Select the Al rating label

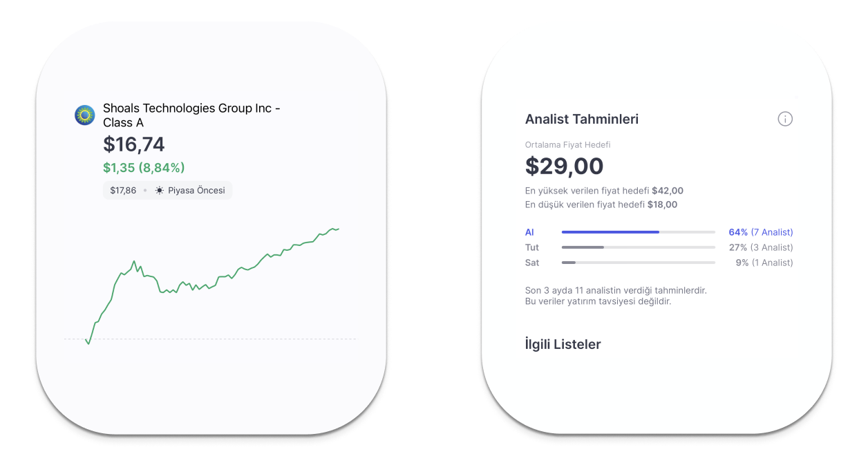pos(529,232)
